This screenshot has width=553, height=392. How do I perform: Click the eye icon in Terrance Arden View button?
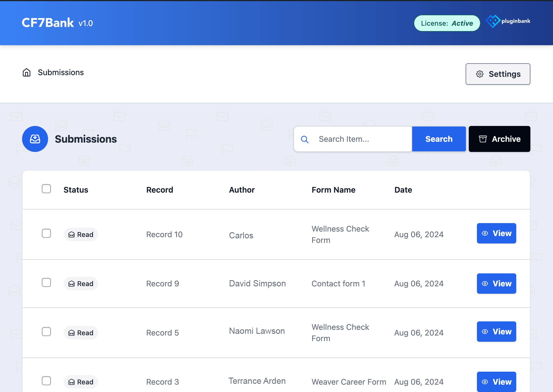tap(485, 382)
